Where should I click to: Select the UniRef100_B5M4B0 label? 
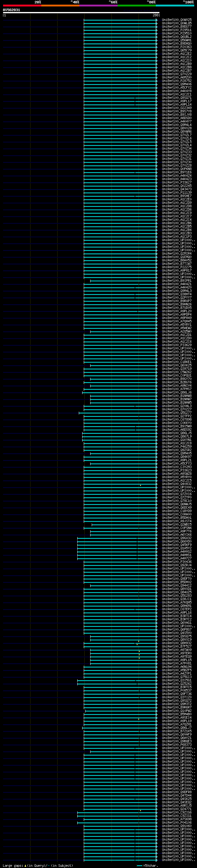tap(177, 714)
